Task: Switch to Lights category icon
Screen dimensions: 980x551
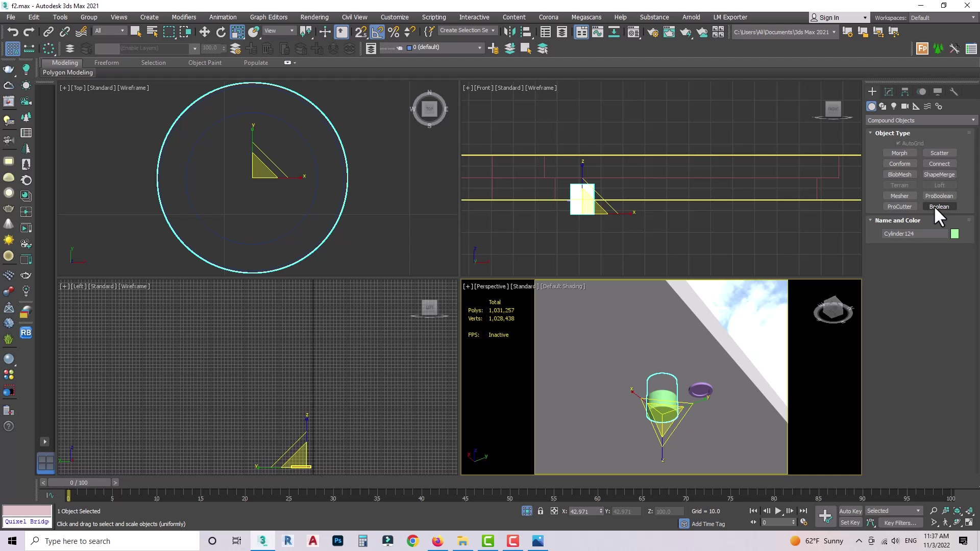Action: 894,106
